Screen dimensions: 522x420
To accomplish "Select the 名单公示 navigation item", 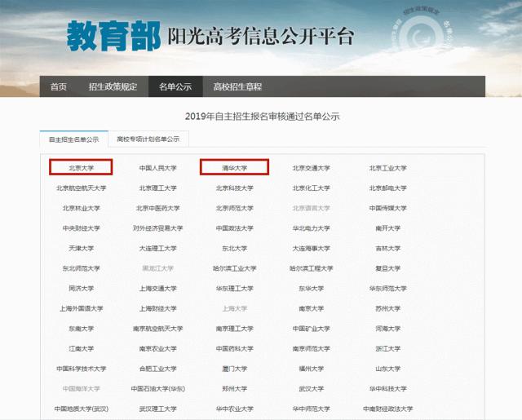I will [x=175, y=87].
